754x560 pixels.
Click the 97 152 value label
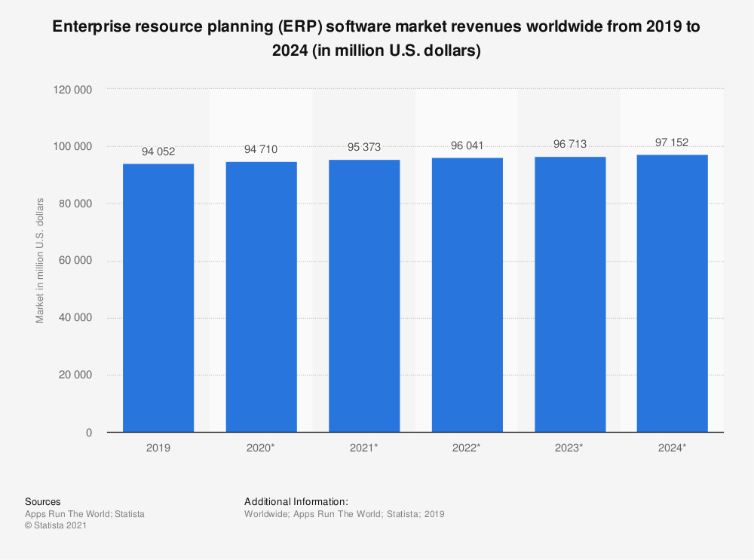coord(672,142)
